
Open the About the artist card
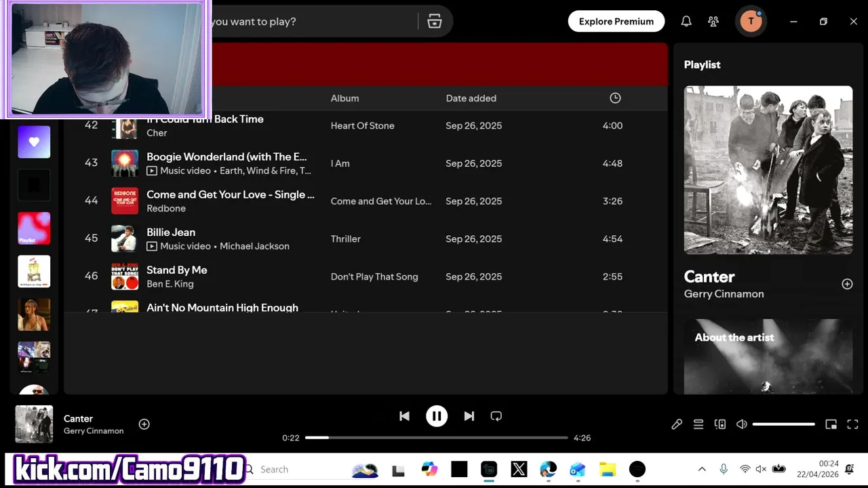[768, 357]
